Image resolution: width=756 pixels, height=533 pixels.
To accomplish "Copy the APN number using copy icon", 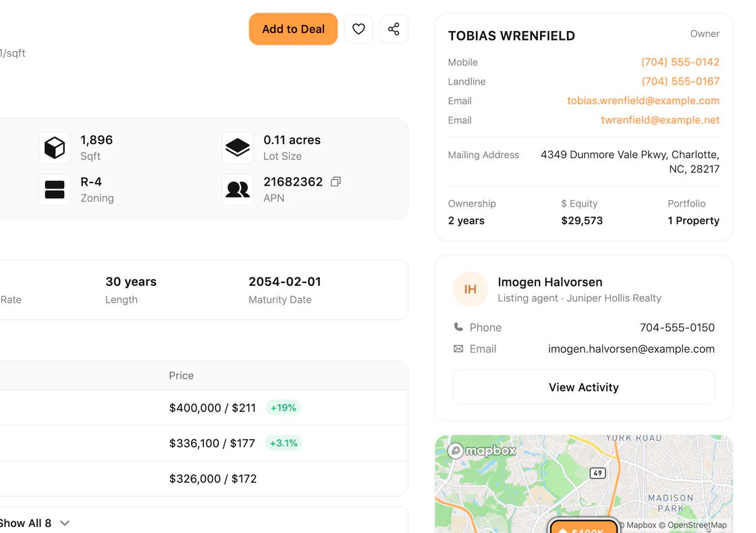I will point(335,182).
